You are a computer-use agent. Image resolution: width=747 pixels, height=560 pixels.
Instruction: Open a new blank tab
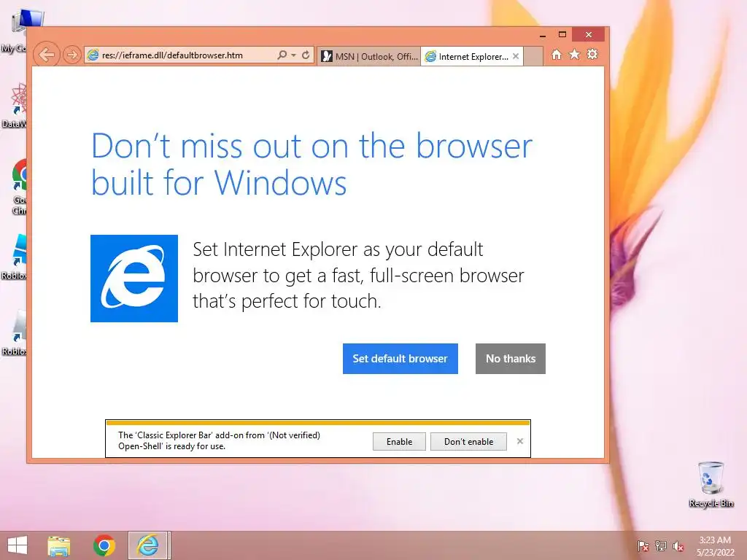click(533, 57)
